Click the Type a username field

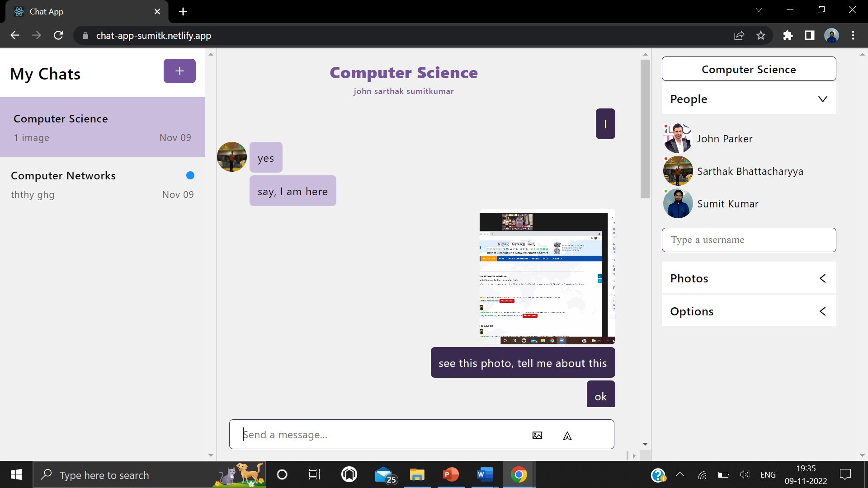tap(748, 240)
